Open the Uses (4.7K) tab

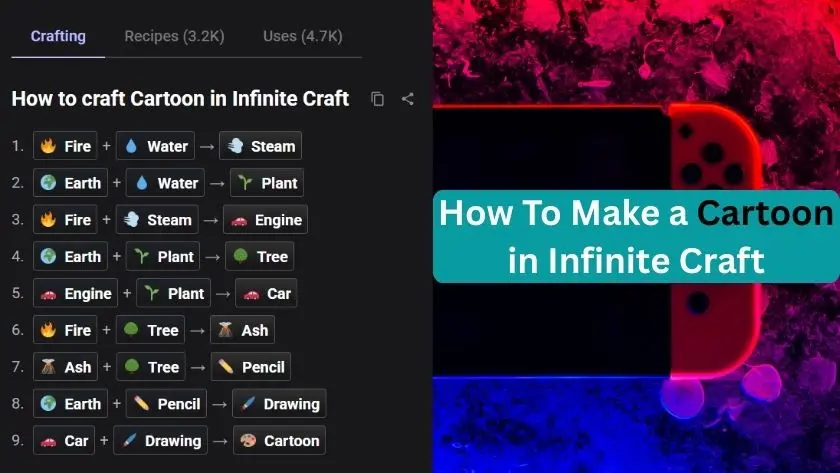[x=303, y=36]
